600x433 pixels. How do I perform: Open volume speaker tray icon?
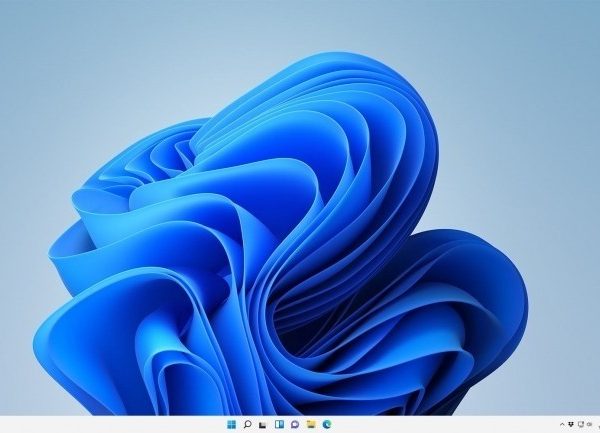[x=590, y=424]
